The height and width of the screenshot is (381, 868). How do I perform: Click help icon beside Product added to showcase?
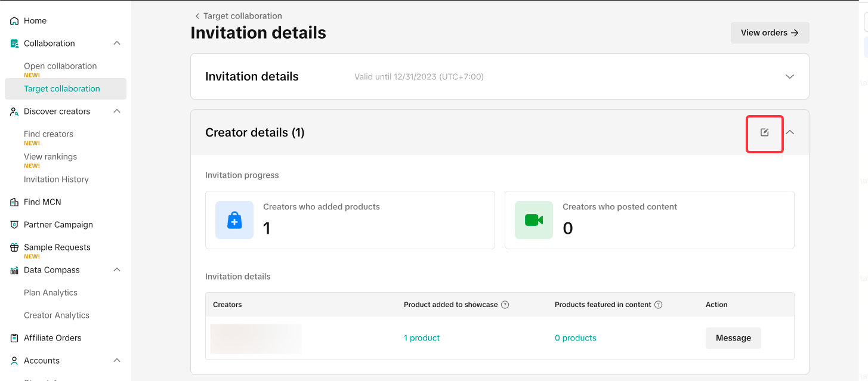pyautogui.click(x=505, y=305)
